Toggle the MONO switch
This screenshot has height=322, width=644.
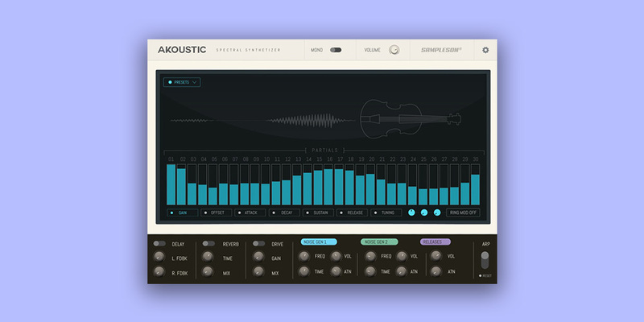336,50
